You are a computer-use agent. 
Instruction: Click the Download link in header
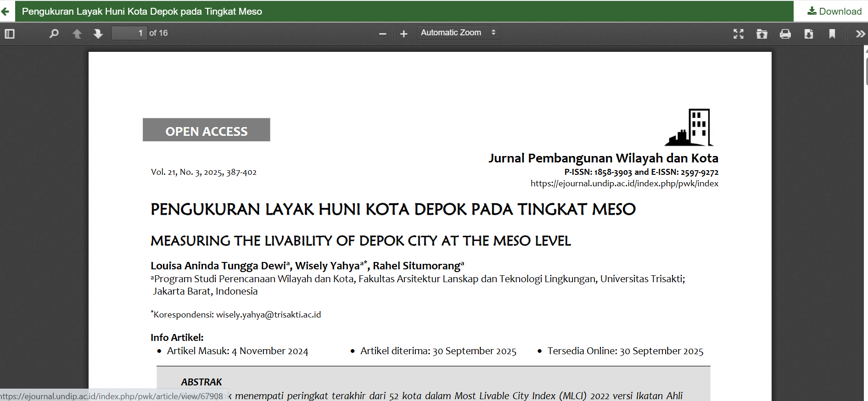[834, 11]
